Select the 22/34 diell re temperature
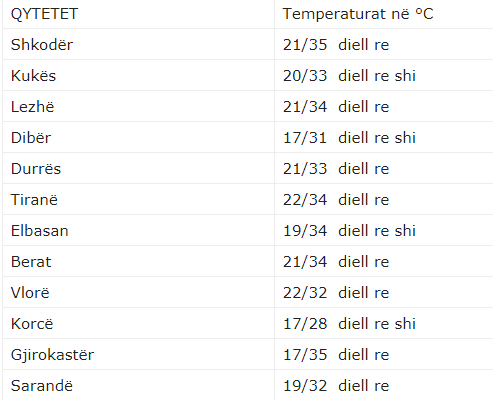Image resolution: width=493 pixels, height=400 pixels. pos(336,200)
